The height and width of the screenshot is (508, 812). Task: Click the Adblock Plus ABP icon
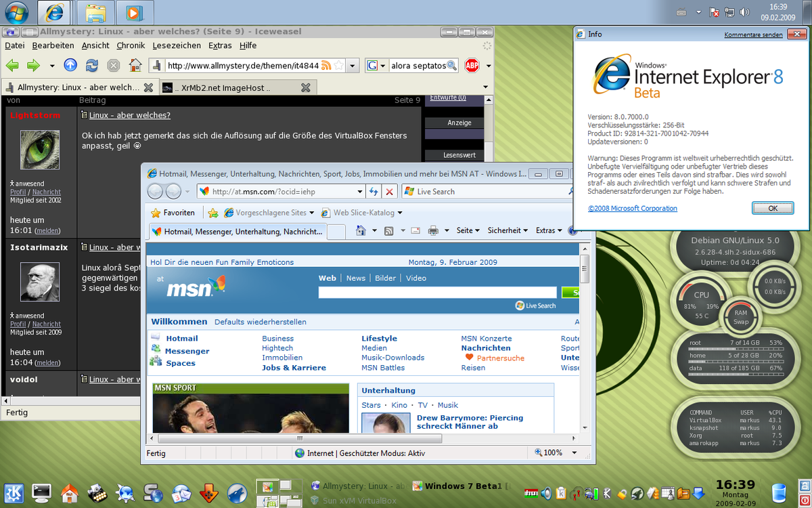tap(472, 66)
